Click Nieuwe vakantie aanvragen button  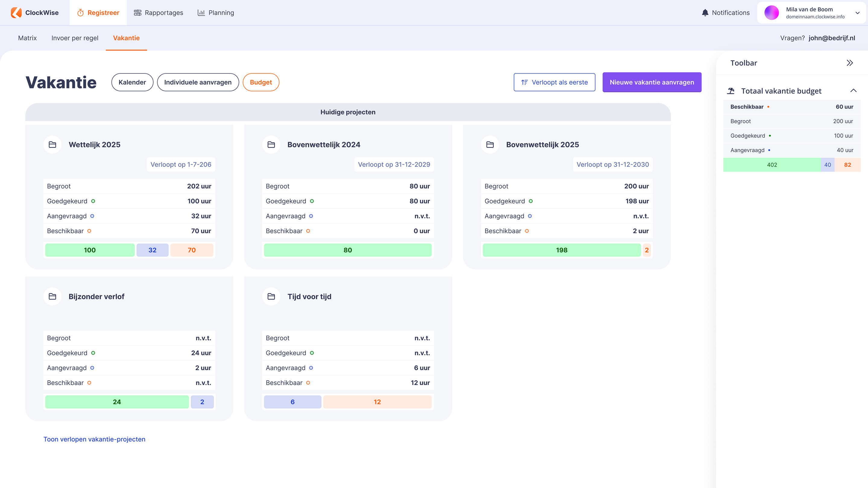coord(652,82)
